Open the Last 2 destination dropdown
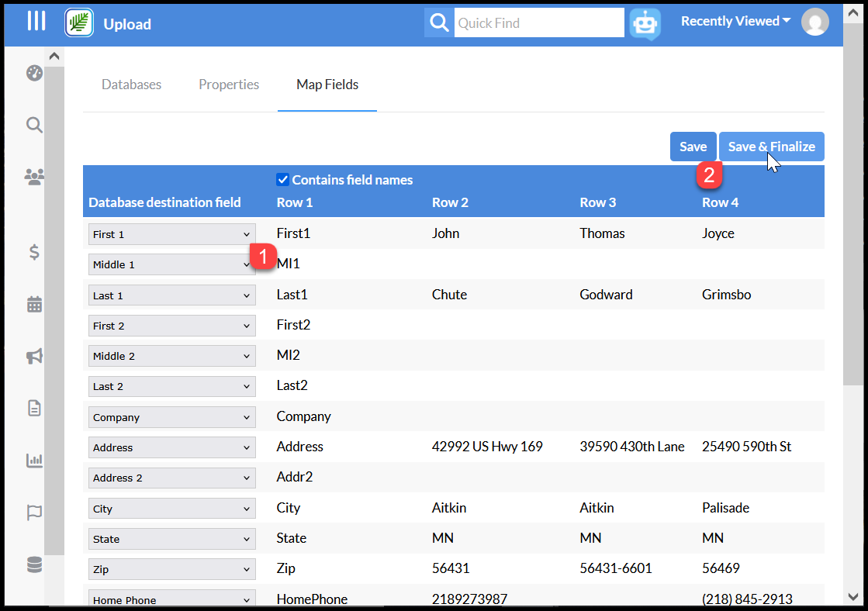This screenshot has width=868, height=611. click(x=172, y=386)
